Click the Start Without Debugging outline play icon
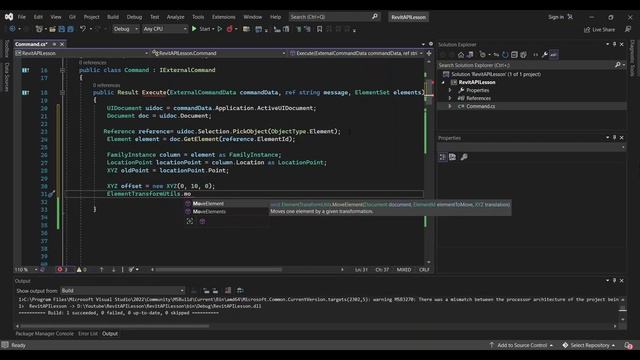Image resolution: width=640 pixels, height=360 pixels. click(220, 29)
